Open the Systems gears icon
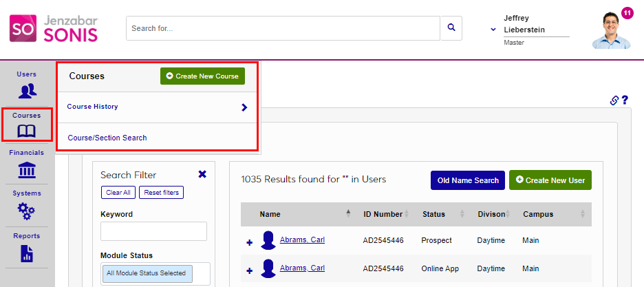The width and height of the screenshot is (644, 287). pyautogui.click(x=27, y=210)
